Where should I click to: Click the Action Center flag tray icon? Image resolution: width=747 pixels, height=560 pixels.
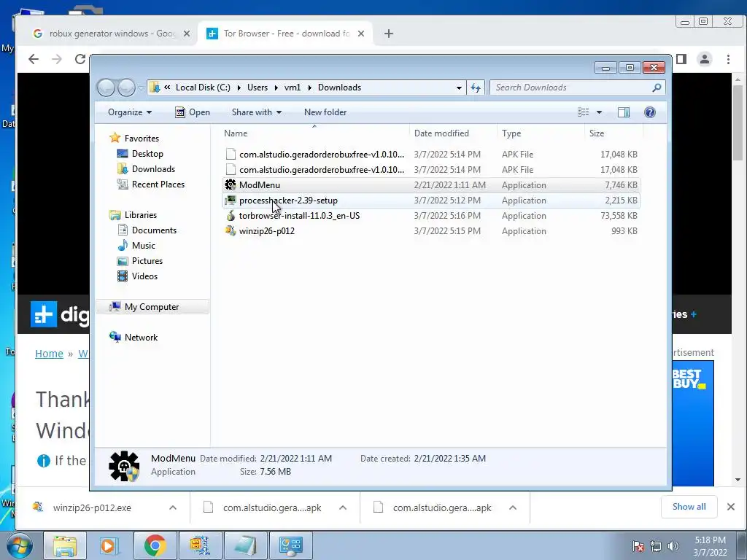click(638, 546)
